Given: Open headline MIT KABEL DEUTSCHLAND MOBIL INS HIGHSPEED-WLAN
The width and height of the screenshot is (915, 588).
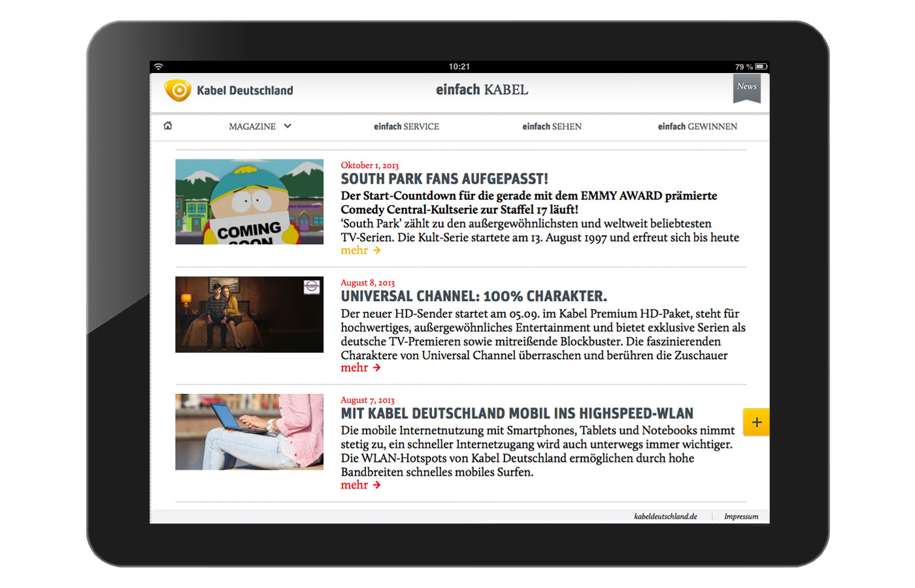Looking at the screenshot, I should [517, 414].
